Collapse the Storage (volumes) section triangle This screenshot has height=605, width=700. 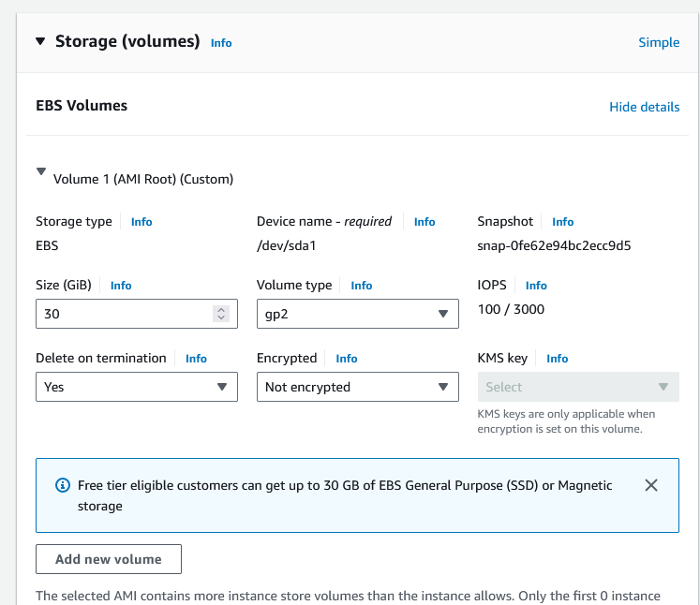40,41
